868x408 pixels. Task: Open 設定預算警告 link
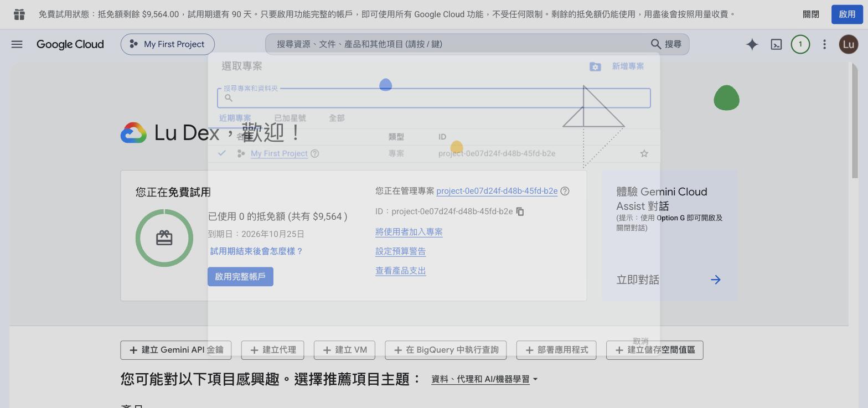tap(400, 251)
